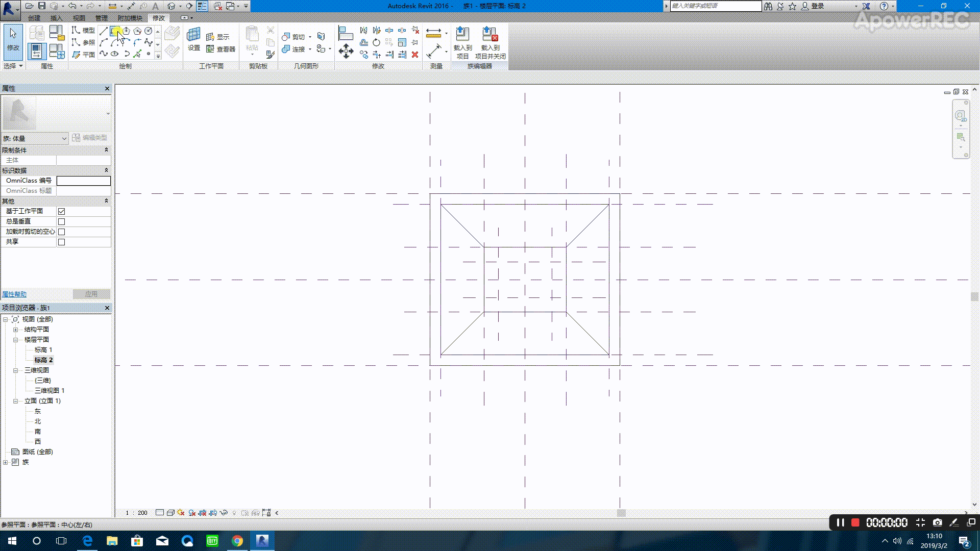Viewport: 980px width, 551px height.
Task: Open the 标高 1 floor plan view
Action: click(43, 350)
